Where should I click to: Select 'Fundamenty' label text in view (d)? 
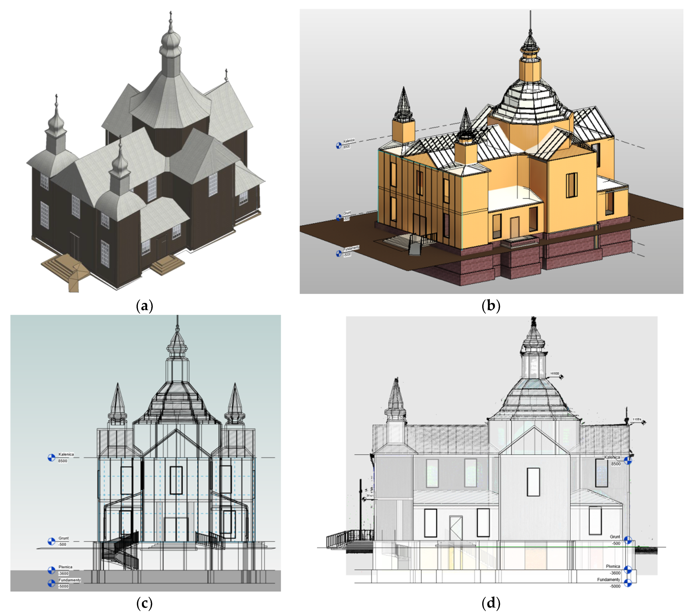(x=609, y=579)
